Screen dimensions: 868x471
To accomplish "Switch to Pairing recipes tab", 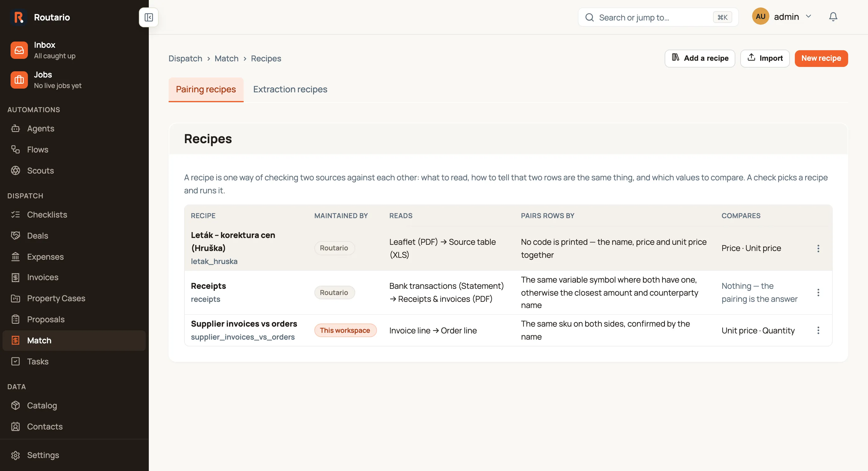I will [x=206, y=89].
